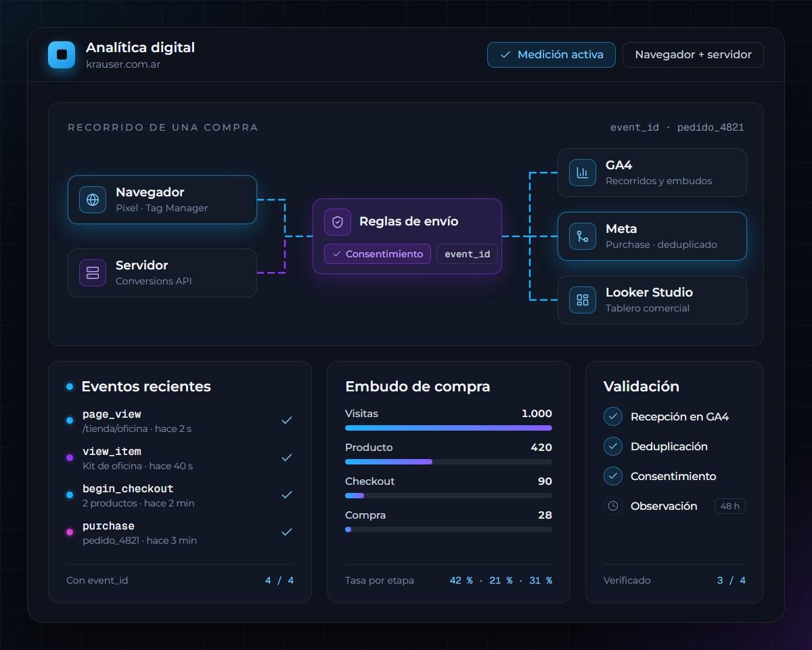
Task: Open the Reglas de envío rules card
Action: coord(407,236)
